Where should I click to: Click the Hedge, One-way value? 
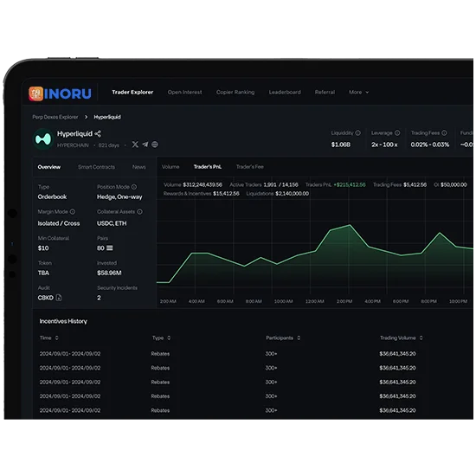point(119,197)
